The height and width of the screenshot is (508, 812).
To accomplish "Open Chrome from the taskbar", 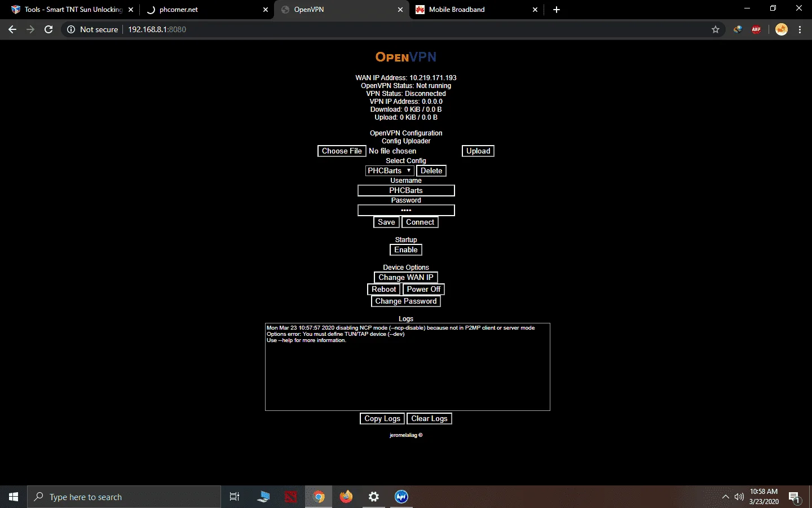I will pyautogui.click(x=319, y=497).
